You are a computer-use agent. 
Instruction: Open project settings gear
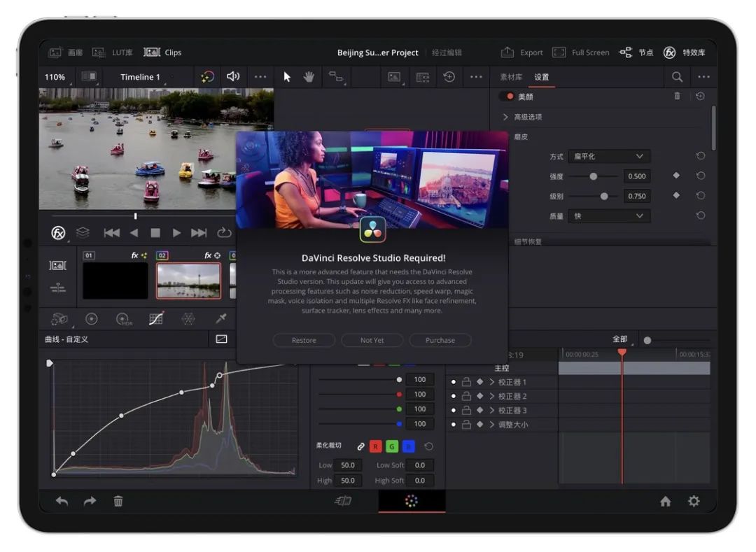(694, 502)
